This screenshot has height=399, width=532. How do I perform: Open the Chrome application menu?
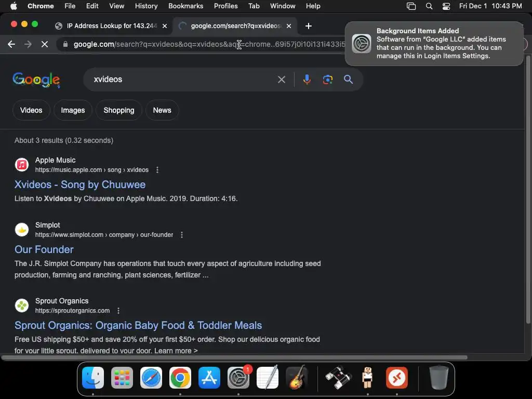tap(41, 6)
